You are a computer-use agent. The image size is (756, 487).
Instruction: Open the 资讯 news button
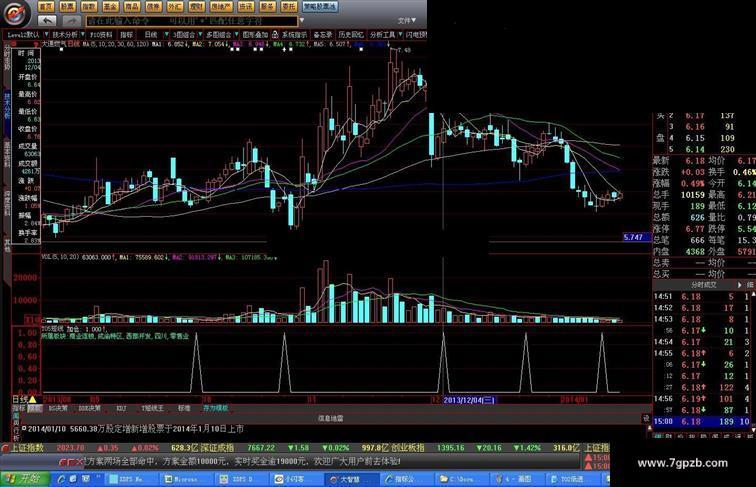tap(246, 6)
